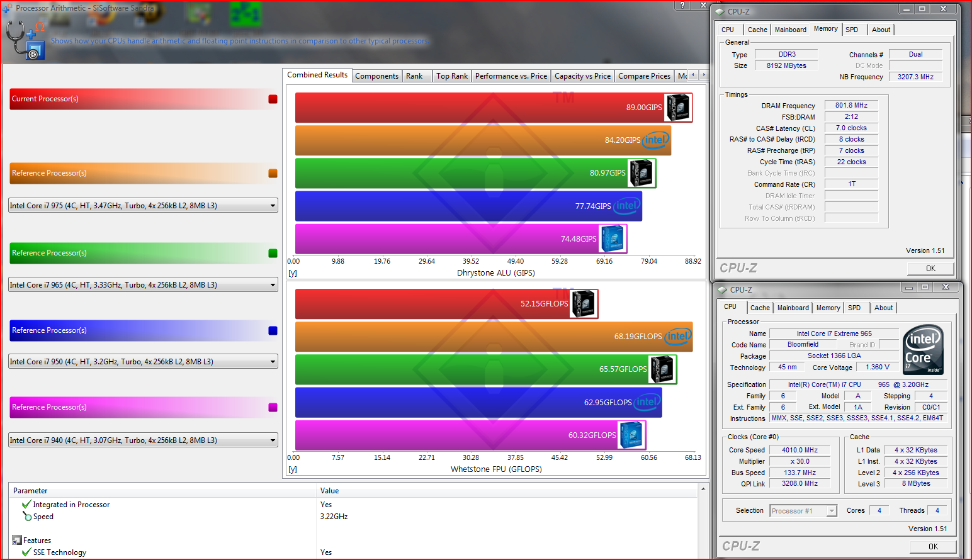This screenshot has width=972, height=560.
Task: Click the help question mark button in Sandra
Action: click(682, 5)
